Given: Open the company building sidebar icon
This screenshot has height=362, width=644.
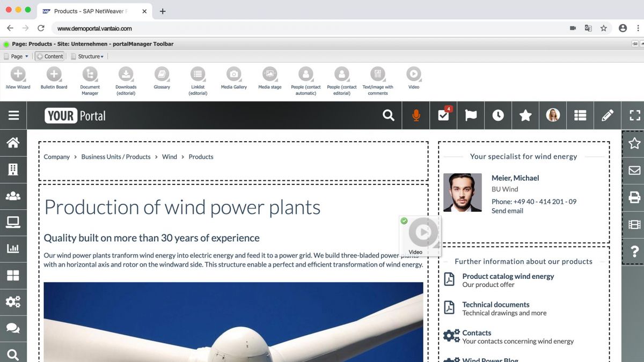Looking at the screenshot, I should (13, 169).
